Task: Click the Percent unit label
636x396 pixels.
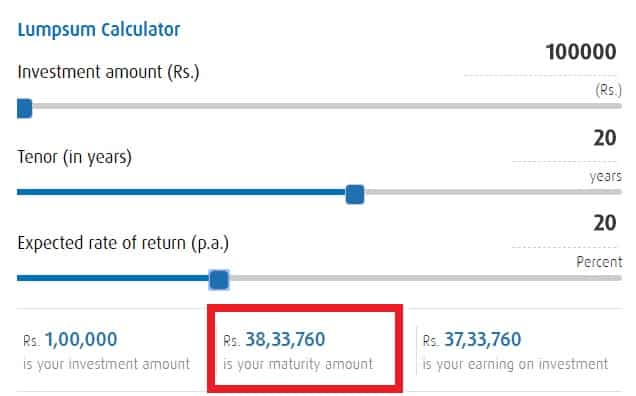Action: coord(599,262)
